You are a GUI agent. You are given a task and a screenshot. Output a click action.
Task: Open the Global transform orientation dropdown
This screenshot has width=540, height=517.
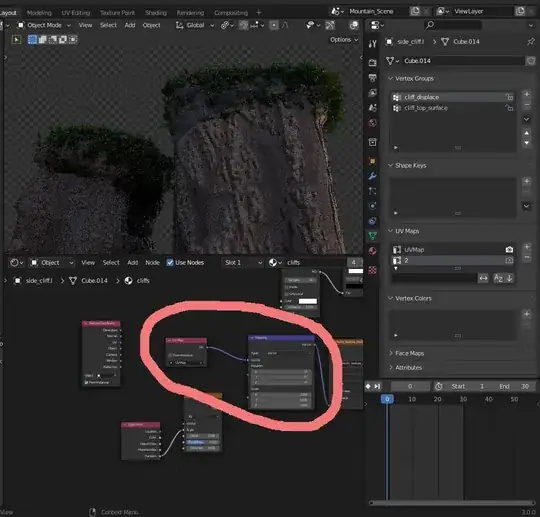(195, 25)
